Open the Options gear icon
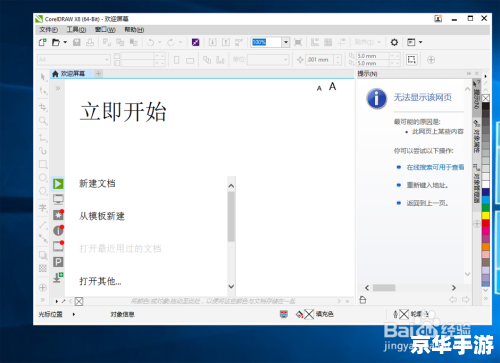500x363 pixels. 394,42
